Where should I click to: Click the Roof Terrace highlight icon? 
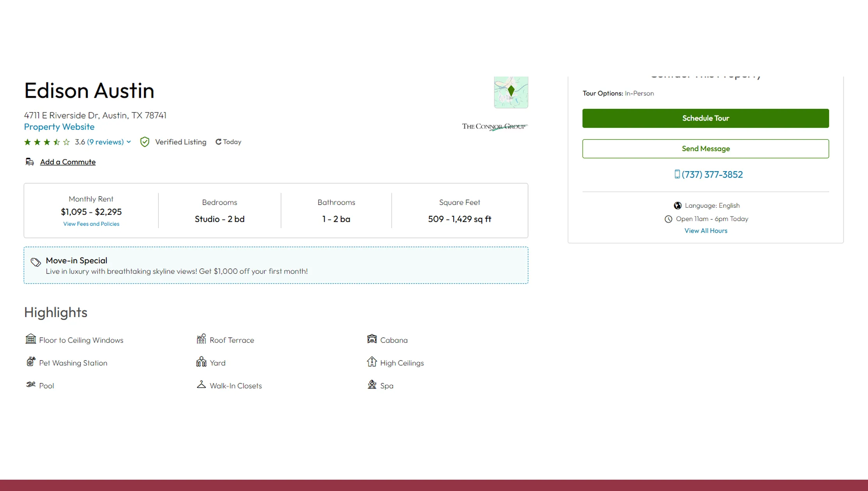tap(201, 339)
